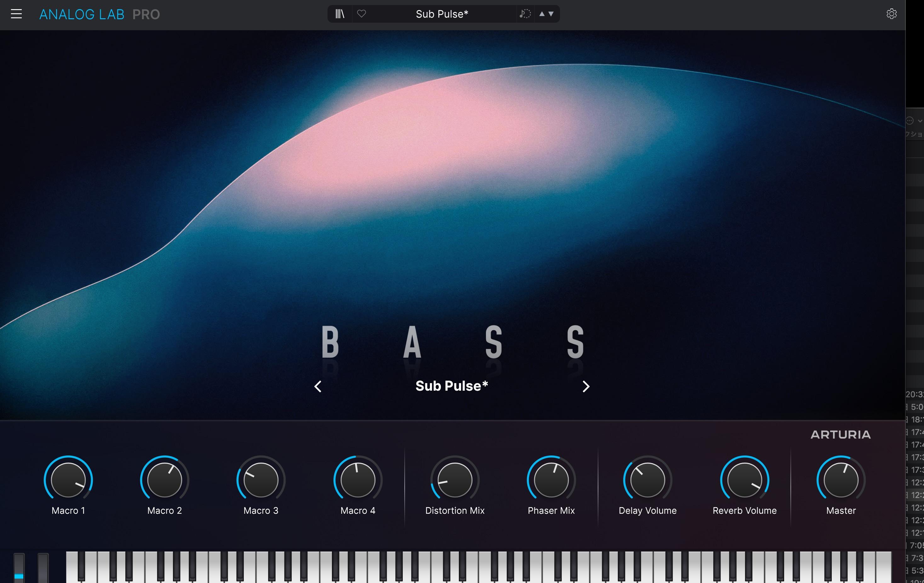The width and height of the screenshot is (924, 583).
Task: Select next preset with down arrow
Action: click(x=551, y=14)
